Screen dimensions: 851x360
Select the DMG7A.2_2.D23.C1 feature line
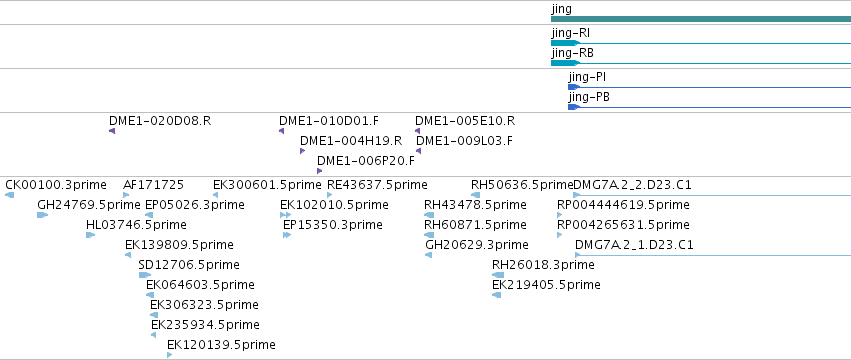712,195
